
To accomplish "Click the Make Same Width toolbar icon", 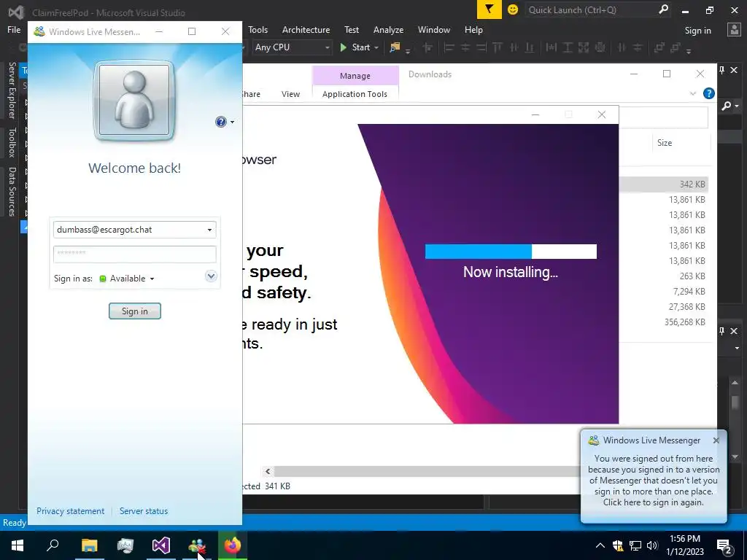I will (x=551, y=47).
